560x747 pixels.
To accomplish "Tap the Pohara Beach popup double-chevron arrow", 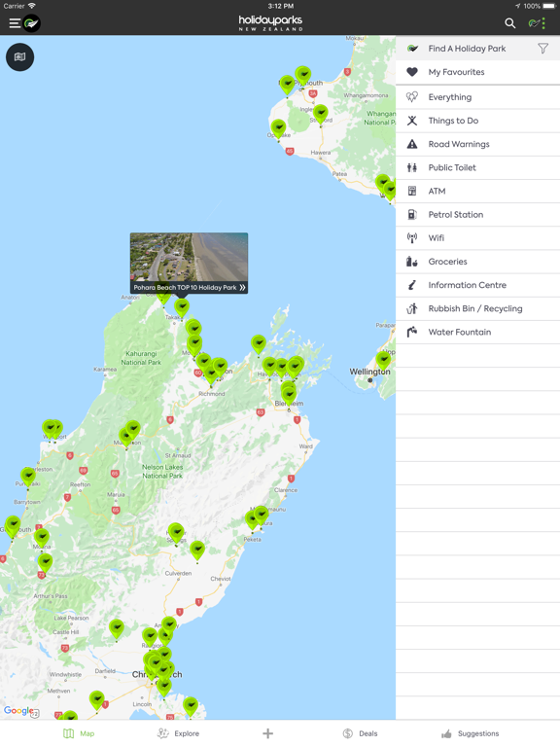I will pyautogui.click(x=242, y=288).
